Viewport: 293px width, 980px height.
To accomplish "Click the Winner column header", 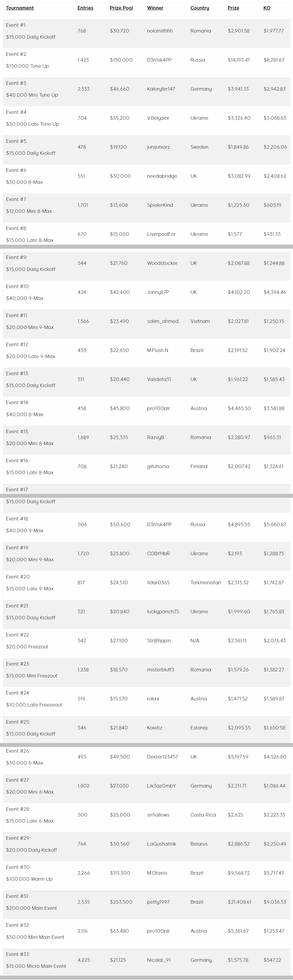I will (x=155, y=8).
